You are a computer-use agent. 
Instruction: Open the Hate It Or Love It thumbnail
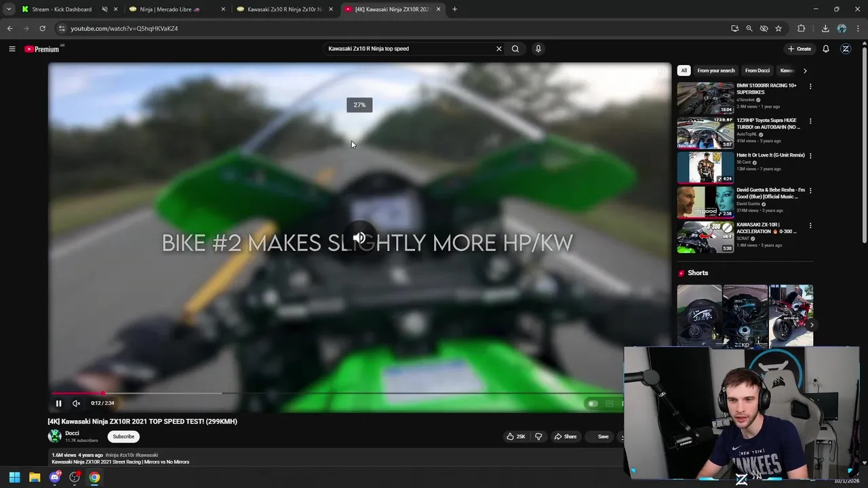[705, 167]
